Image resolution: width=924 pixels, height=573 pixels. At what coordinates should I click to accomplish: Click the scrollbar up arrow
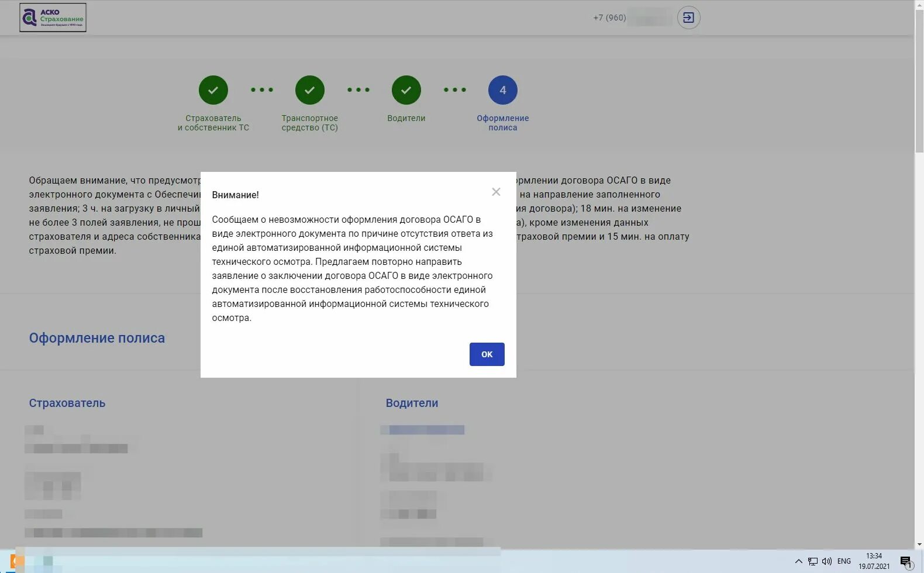(x=919, y=5)
